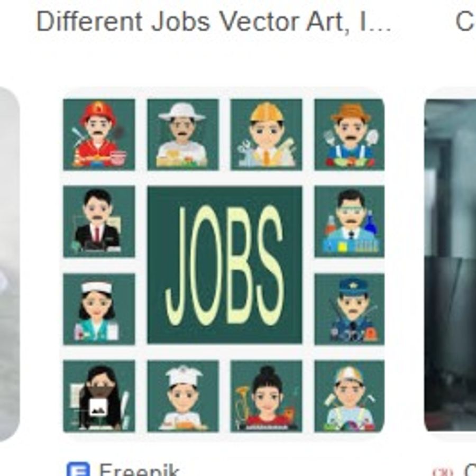Viewport: 476px width, 476px height.
Task: Click the chef avatar with white toque
Action: (183, 396)
